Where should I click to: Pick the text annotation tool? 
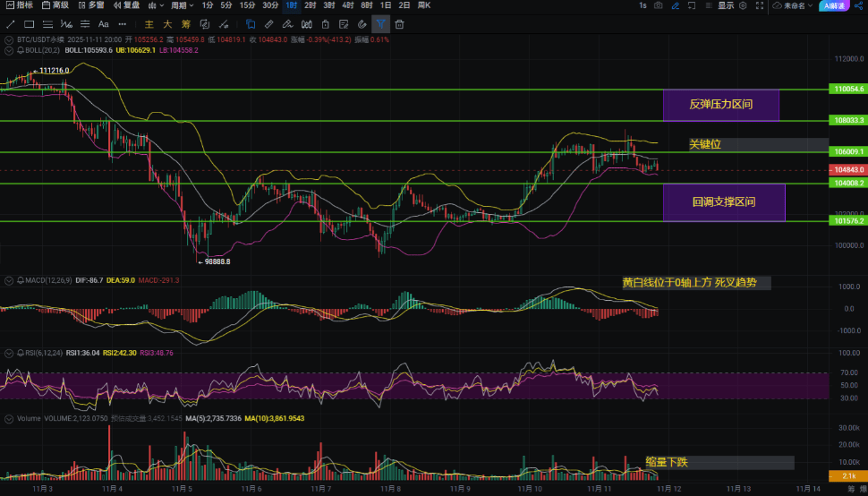tap(103, 24)
